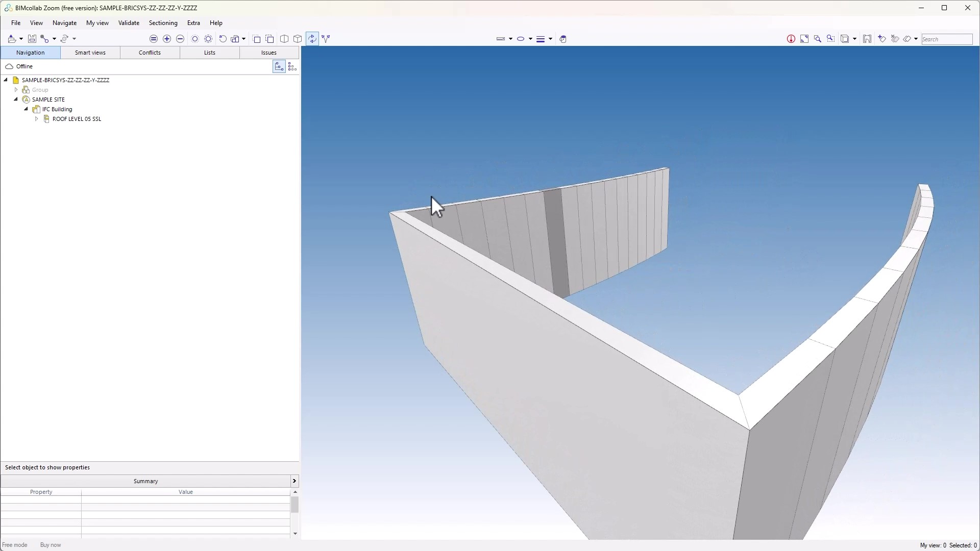Open the Sectioning menu
980x551 pixels.
pyautogui.click(x=163, y=23)
